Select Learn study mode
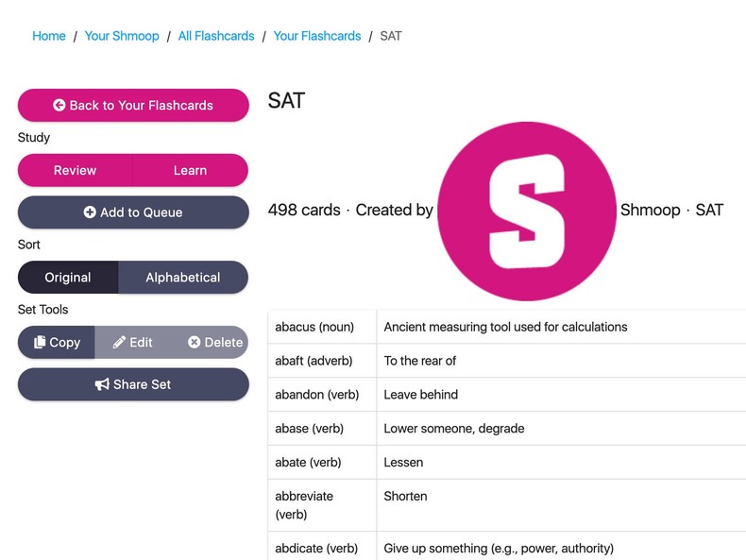 point(190,171)
